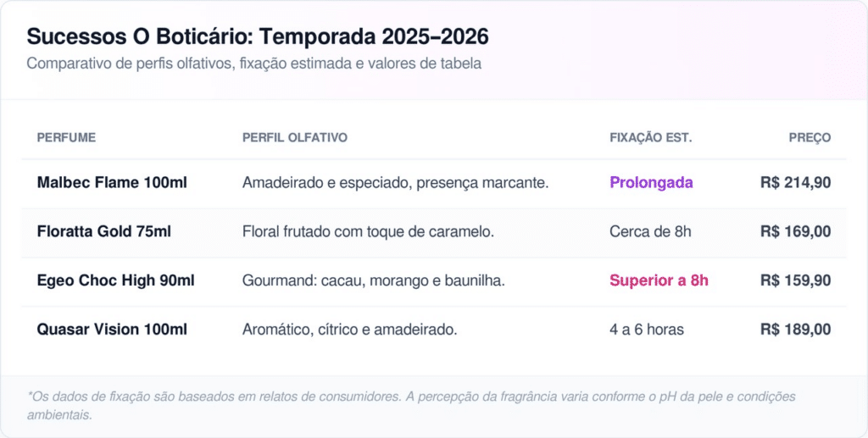Image resolution: width=868 pixels, height=438 pixels.
Task: Click the PREÇO column header
Action: pyautogui.click(x=810, y=137)
